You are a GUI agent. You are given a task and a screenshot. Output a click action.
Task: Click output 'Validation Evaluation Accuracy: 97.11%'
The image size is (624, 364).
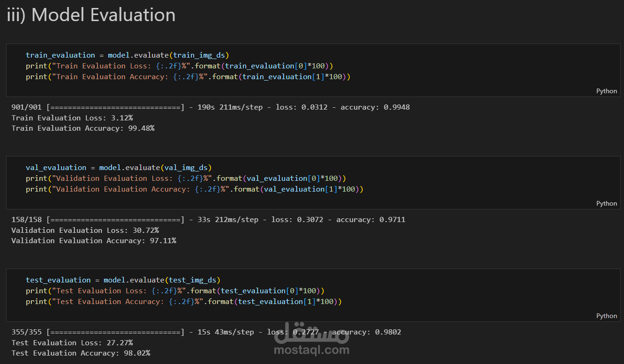(94, 240)
